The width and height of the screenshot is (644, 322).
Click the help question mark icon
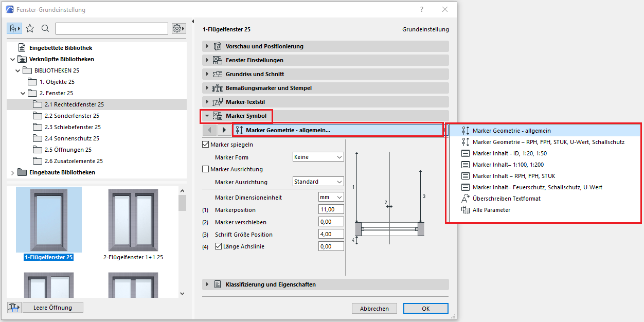(422, 10)
